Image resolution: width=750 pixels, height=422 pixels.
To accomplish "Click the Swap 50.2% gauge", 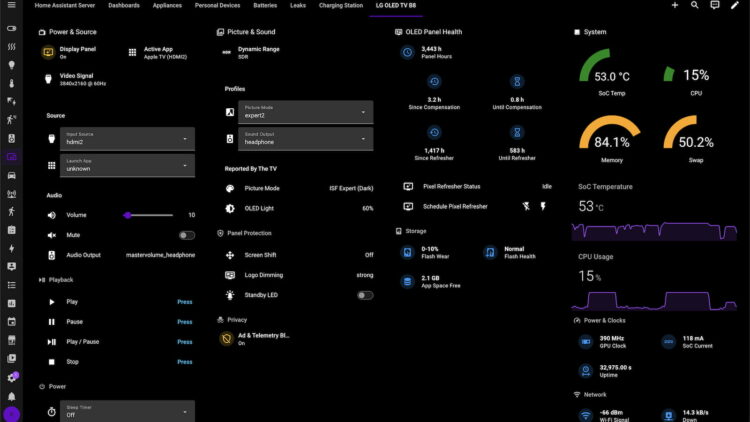I will click(695, 139).
